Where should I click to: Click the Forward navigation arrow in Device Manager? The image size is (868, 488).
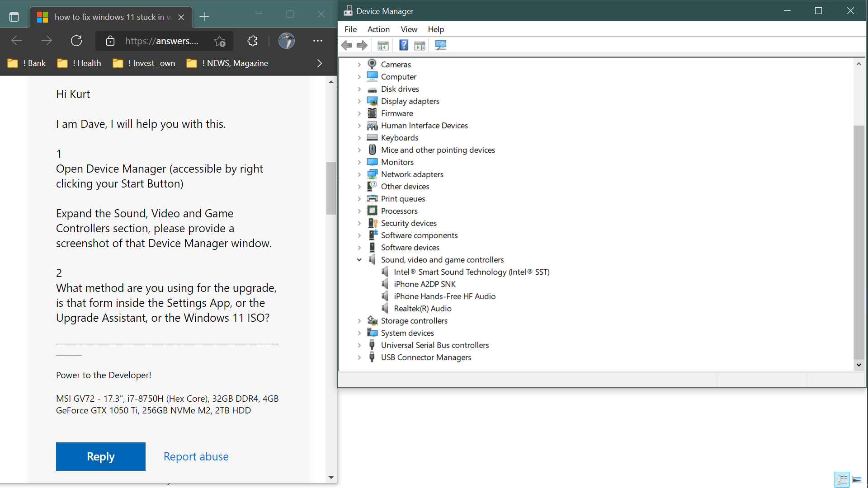(362, 45)
